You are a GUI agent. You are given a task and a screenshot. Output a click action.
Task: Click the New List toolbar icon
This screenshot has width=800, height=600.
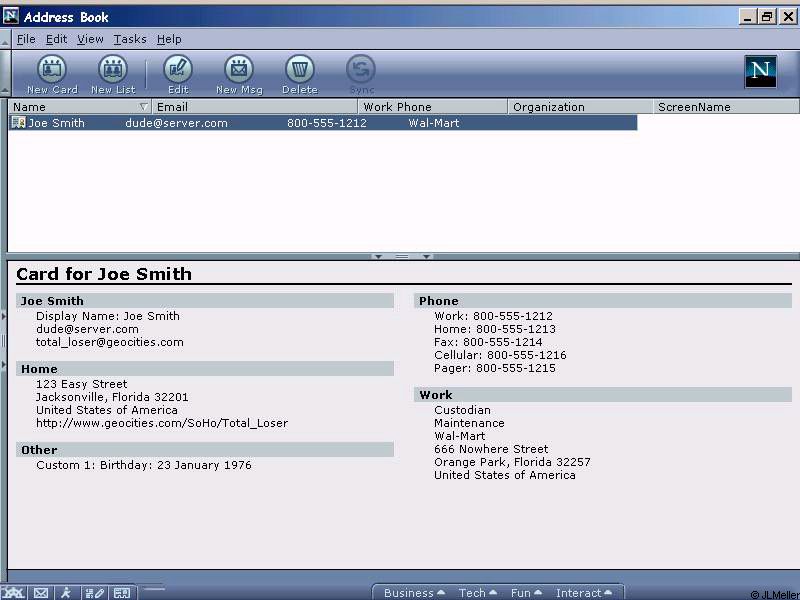tap(113, 69)
